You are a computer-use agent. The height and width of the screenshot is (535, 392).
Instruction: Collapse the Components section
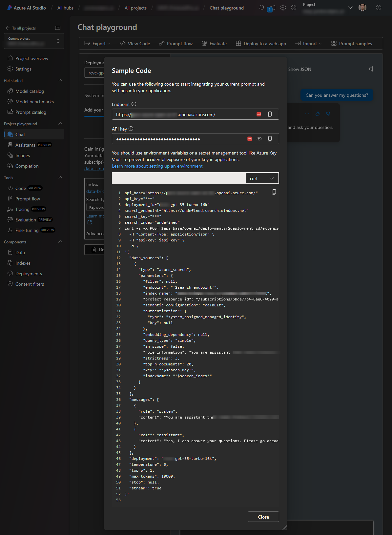coord(60,242)
